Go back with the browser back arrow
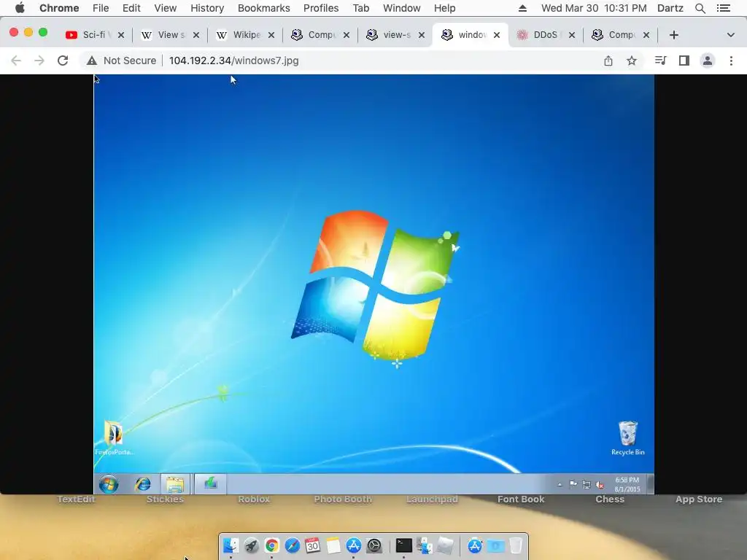Viewport: 747px width, 560px height. 16,61
